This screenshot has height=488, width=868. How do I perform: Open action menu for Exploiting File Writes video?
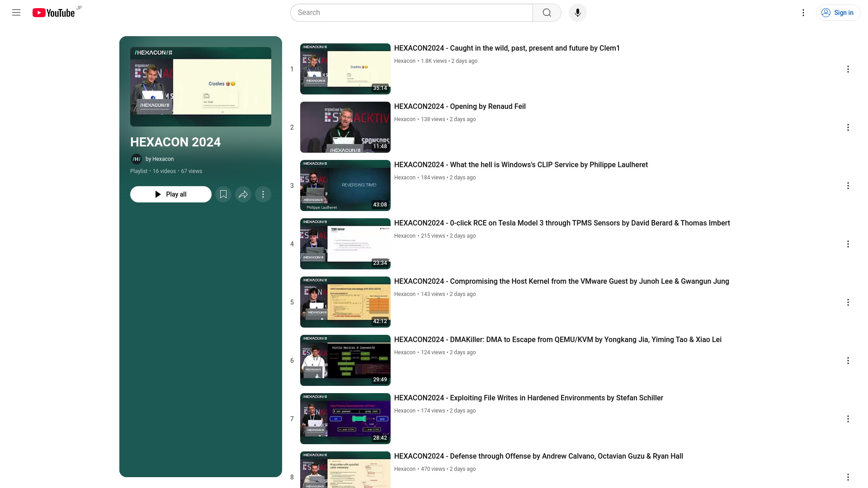click(848, 419)
